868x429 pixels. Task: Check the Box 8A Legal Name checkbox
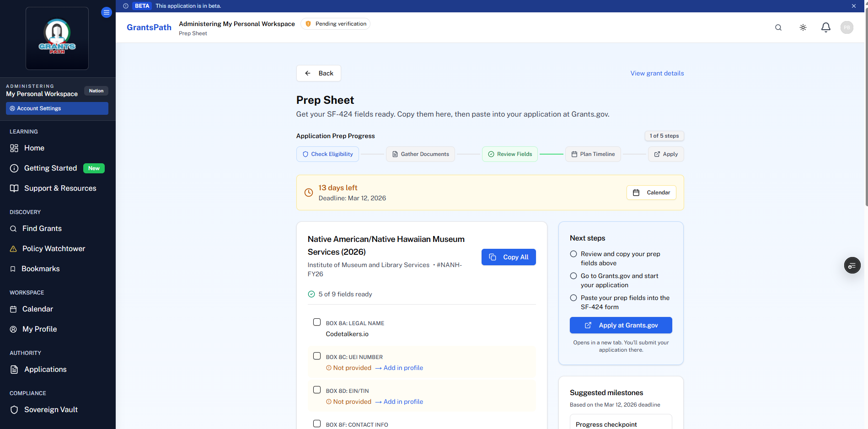pos(317,322)
